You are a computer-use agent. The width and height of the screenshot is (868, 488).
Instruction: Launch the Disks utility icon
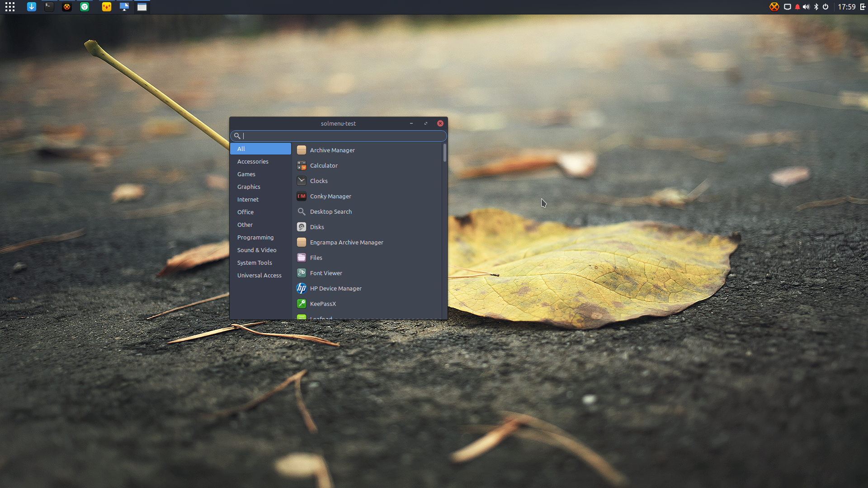(302, 227)
